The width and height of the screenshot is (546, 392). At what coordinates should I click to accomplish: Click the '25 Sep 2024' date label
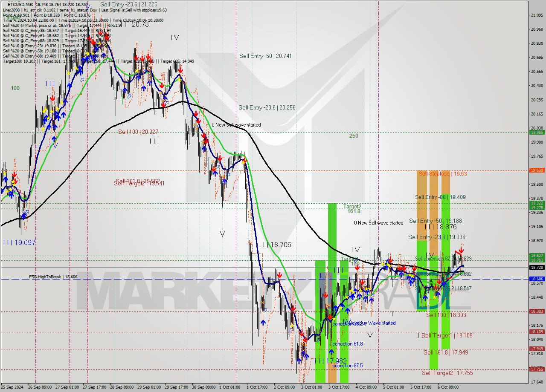point(12,387)
